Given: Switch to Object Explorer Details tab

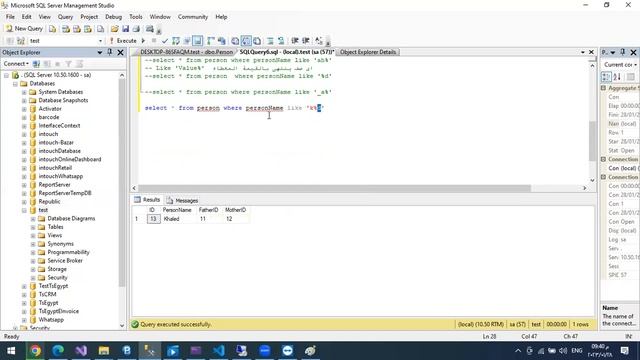Looking at the screenshot, I should pos(368,52).
